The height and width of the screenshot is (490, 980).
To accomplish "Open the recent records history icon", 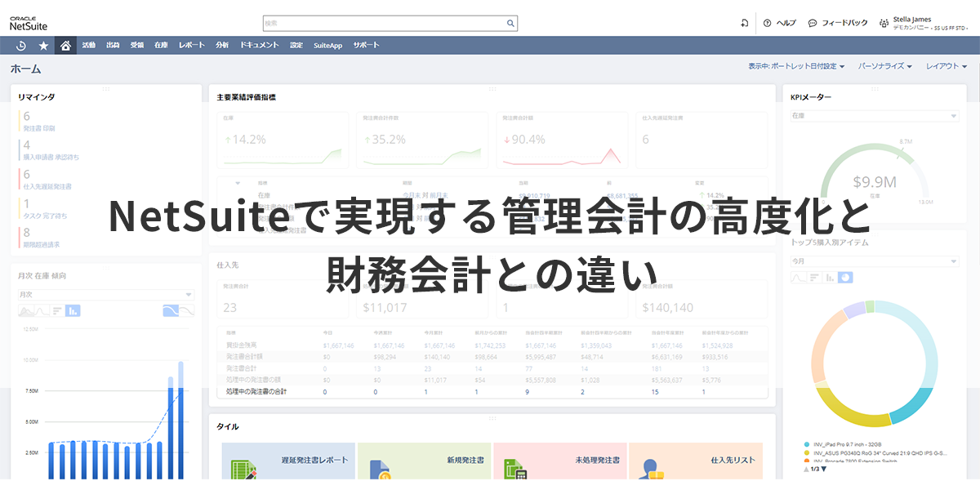I will pyautogui.click(x=21, y=46).
